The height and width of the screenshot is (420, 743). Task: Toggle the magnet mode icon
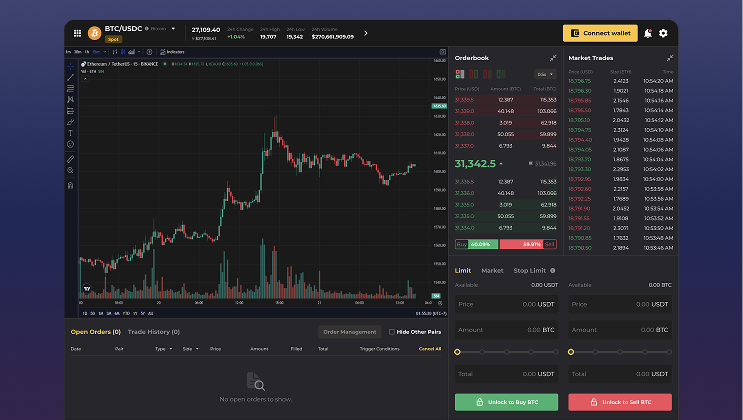pos(71,185)
